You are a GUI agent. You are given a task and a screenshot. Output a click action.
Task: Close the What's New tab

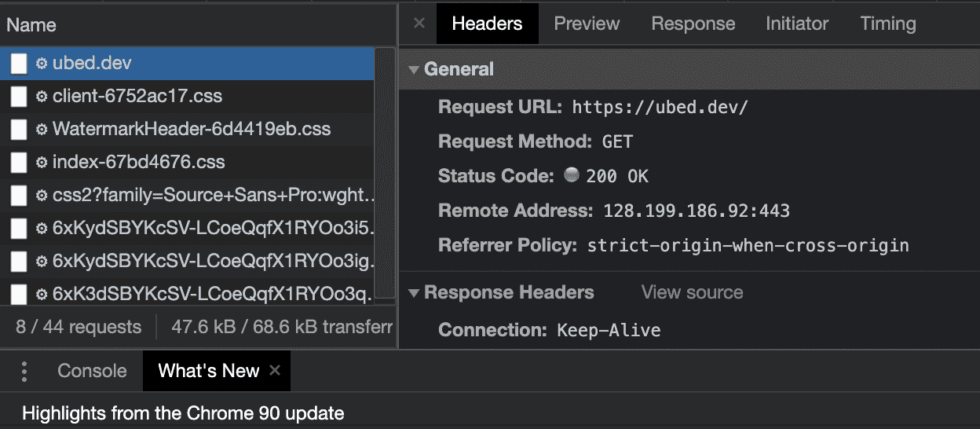(x=275, y=370)
